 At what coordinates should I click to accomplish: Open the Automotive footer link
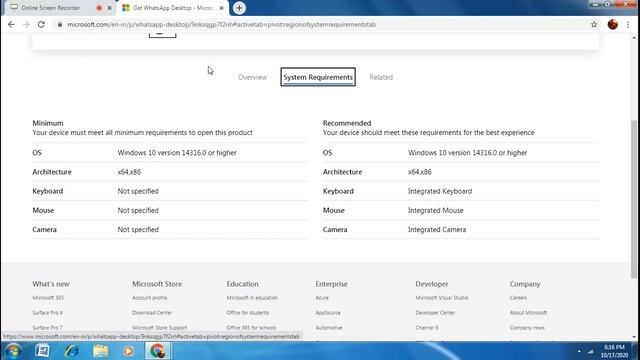[x=329, y=328]
